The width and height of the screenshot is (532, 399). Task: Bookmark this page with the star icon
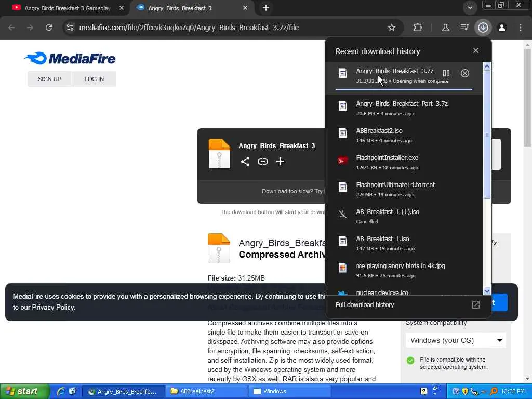pos(392,28)
